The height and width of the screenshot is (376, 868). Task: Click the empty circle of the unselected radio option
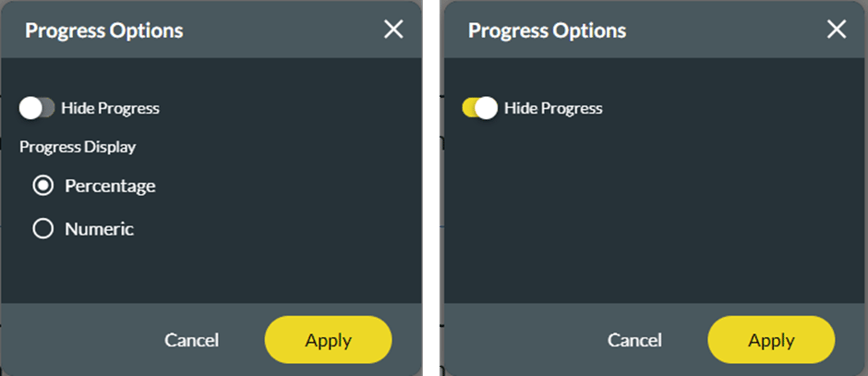[x=42, y=229]
